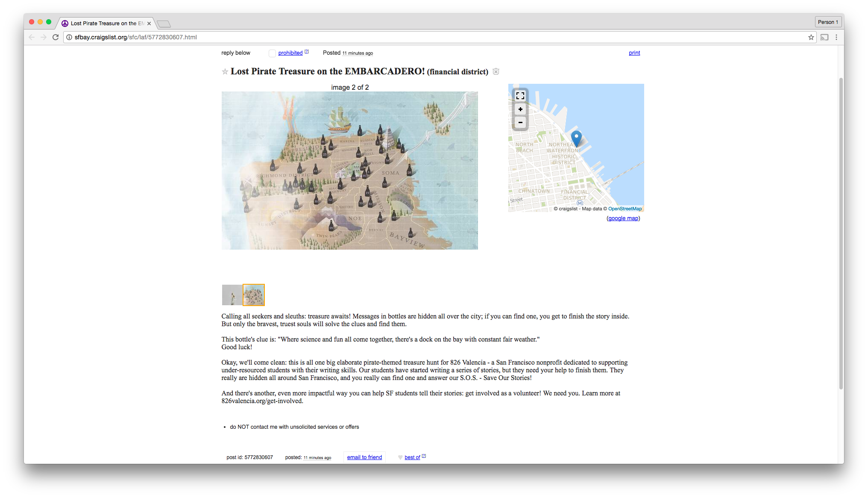Zoom out on the map

[520, 123]
